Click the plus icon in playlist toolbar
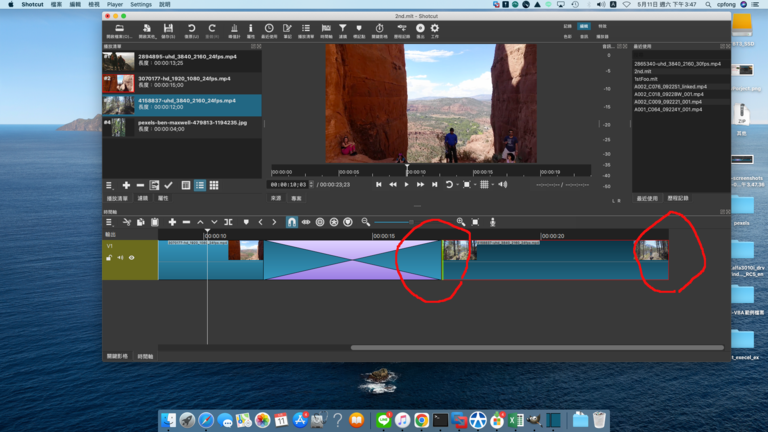 coord(126,185)
